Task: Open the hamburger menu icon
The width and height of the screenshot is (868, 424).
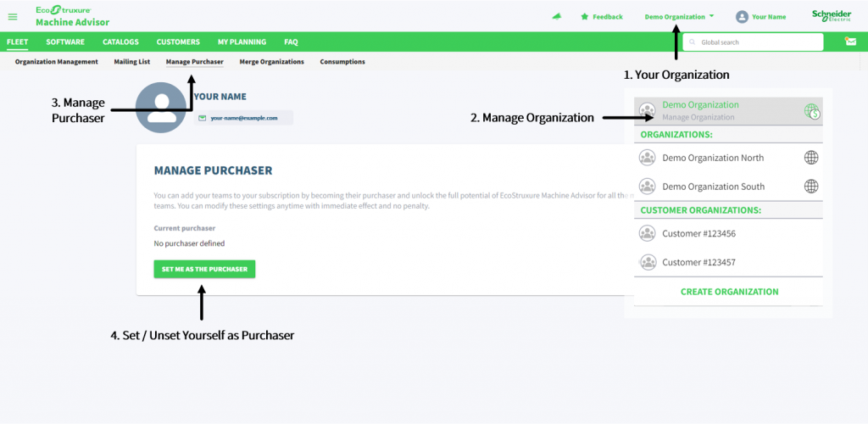Action: point(13,17)
